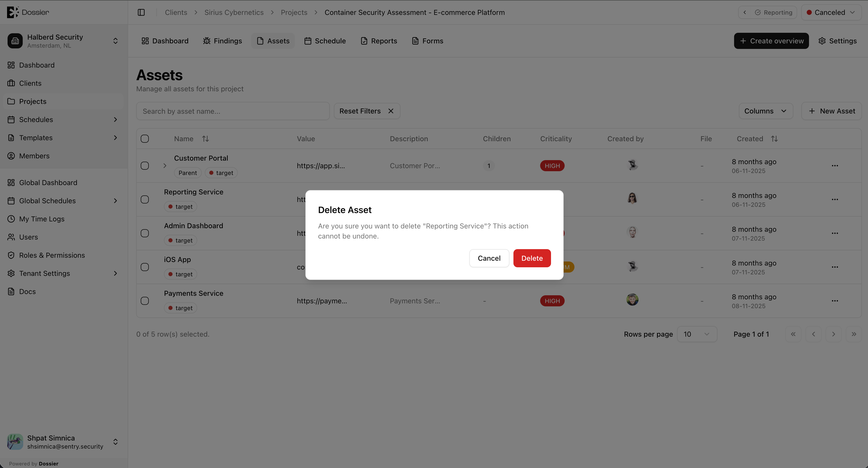
Task: Click the Dossier logo icon
Action: tap(12, 12)
